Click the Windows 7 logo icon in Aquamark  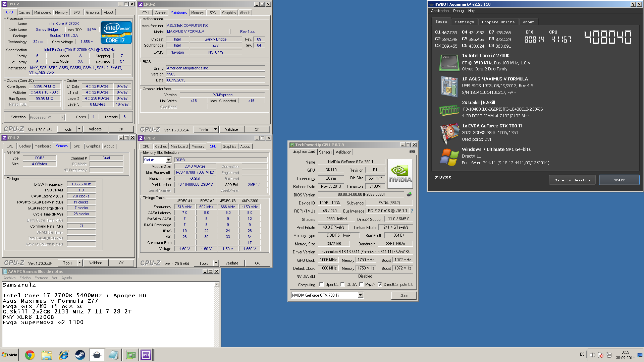[x=449, y=157]
